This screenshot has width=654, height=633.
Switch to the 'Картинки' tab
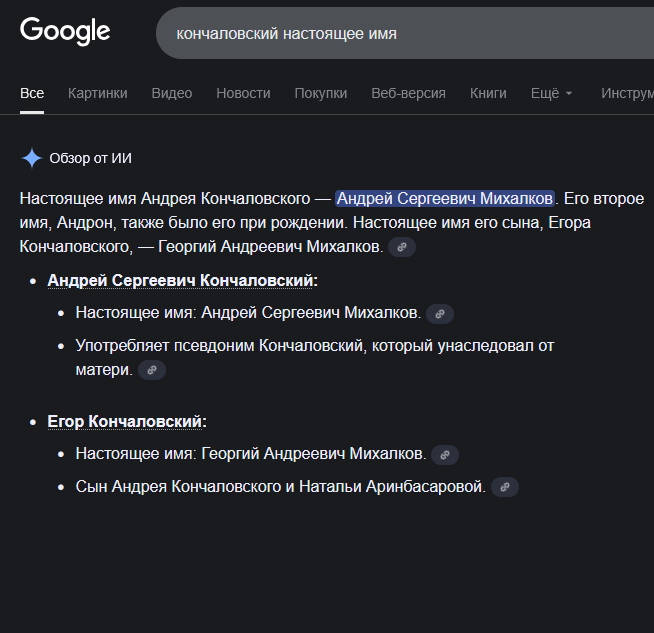98,93
